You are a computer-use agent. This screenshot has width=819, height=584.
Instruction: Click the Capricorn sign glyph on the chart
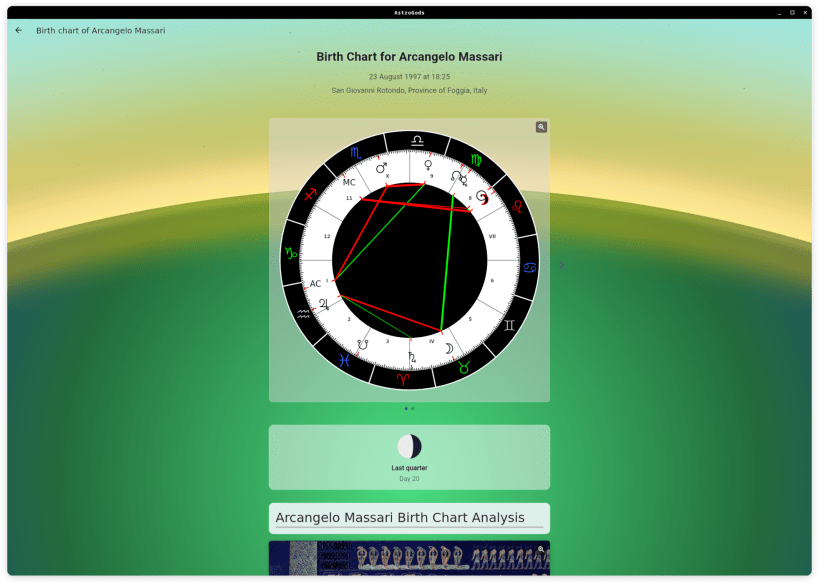tap(291, 254)
